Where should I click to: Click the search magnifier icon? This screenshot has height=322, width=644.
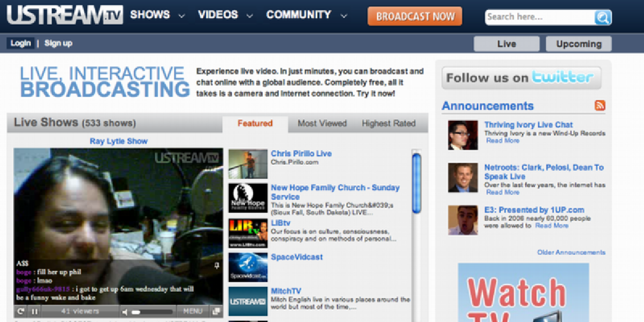pyautogui.click(x=603, y=17)
